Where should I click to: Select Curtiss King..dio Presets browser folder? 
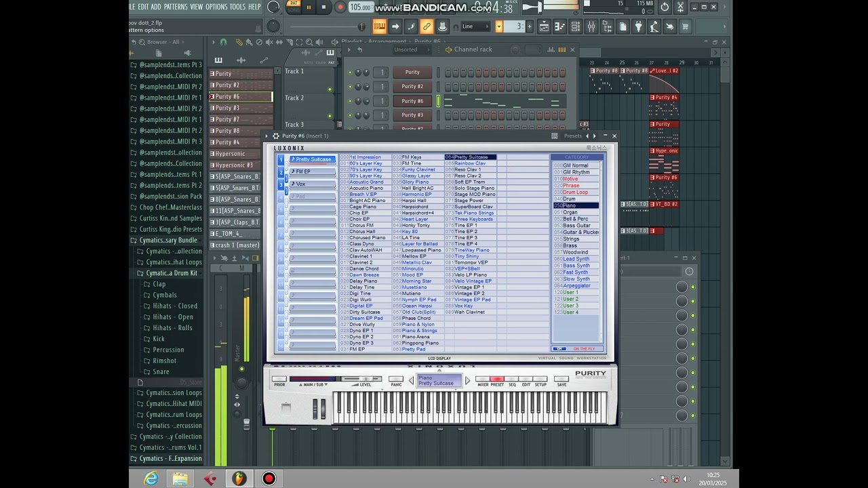click(x=170, y=229)
